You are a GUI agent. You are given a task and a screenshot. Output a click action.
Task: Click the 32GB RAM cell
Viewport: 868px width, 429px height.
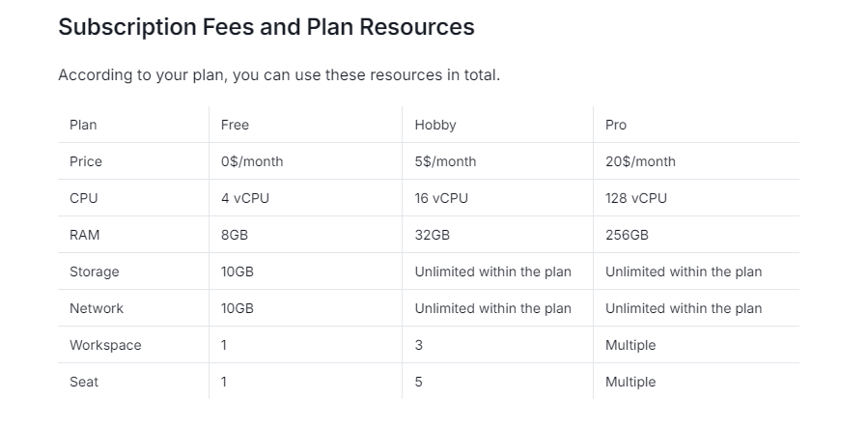(433, 235)
